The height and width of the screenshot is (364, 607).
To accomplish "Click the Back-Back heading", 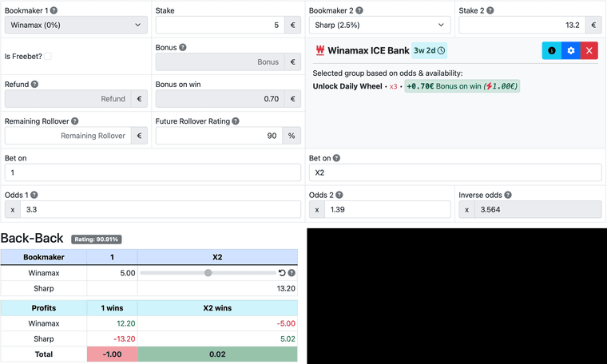I will pos(32,239).
